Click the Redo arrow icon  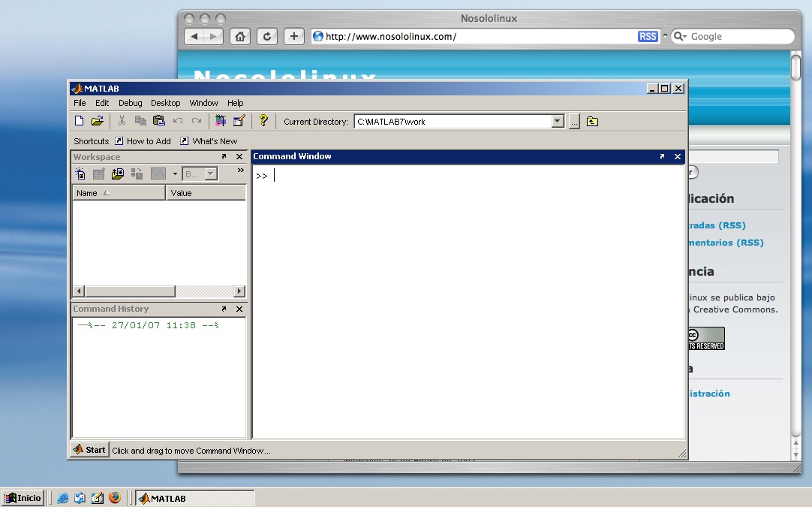(197, 121)
